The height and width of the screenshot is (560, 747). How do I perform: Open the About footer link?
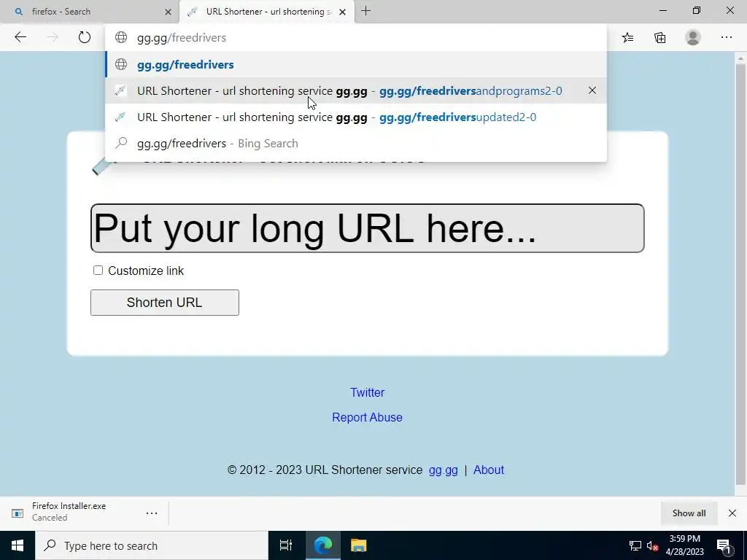pyautogui.click(x=489, y=470)
